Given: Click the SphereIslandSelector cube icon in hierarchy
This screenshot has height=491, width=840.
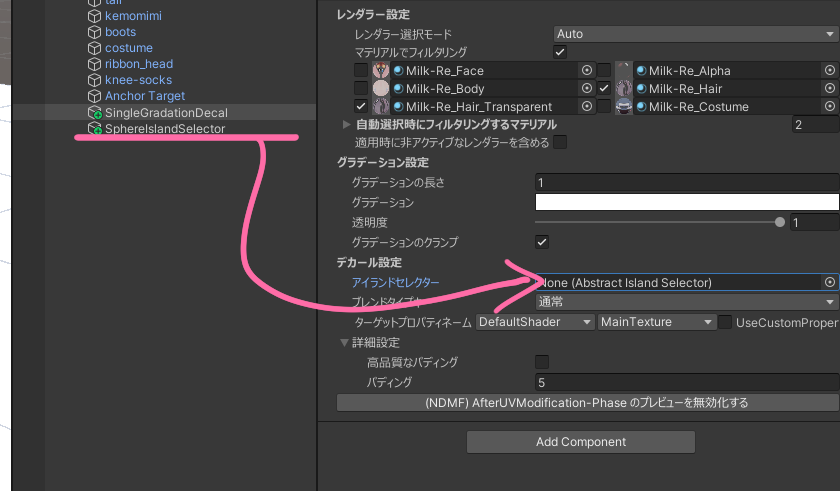Looking at the screenshot, I should point(95,129).
